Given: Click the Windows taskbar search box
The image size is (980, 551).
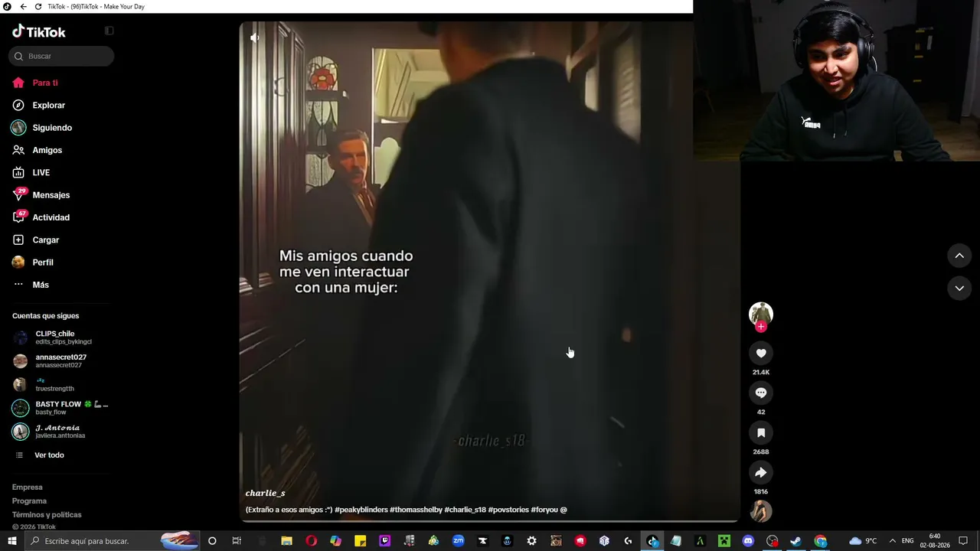Looking at the screenshot, I should point(113,541).
